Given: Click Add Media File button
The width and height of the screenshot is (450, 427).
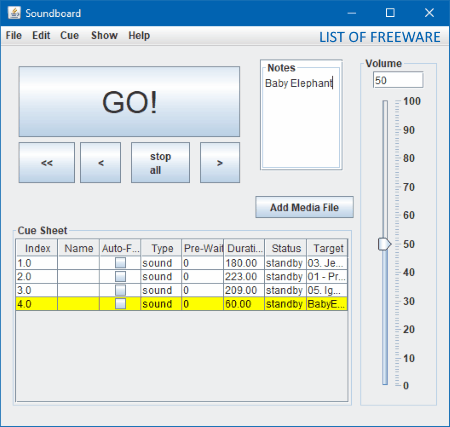Looking at the screenshot, I should [304, 207].
